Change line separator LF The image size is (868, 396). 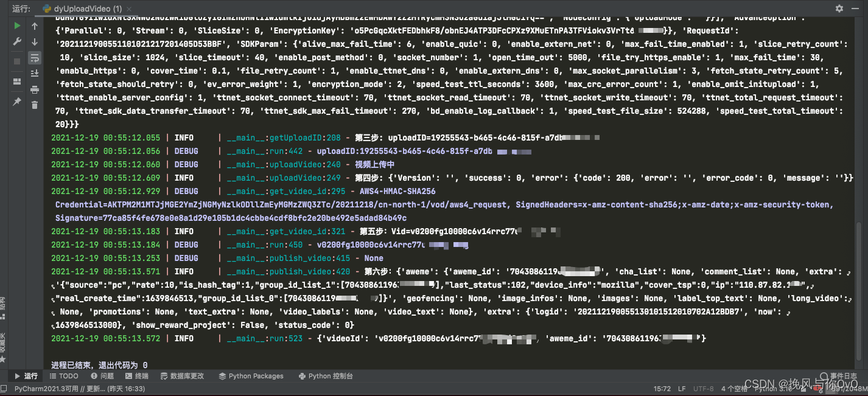[682, 389]
